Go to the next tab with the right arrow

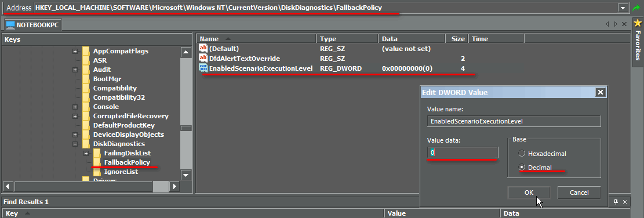pos(616,24)
